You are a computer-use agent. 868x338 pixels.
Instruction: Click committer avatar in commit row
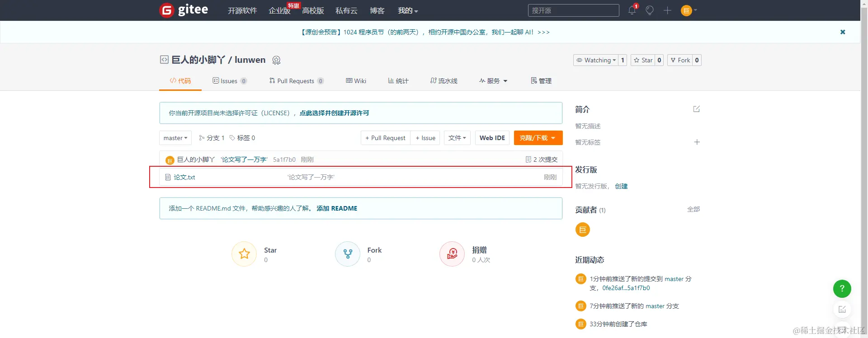pos(170,160)
